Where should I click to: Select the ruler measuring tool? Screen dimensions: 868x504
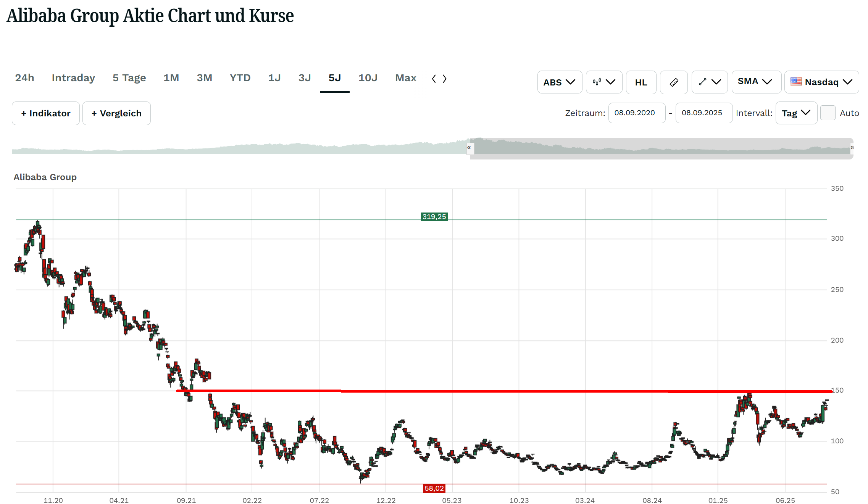[674, 82]
